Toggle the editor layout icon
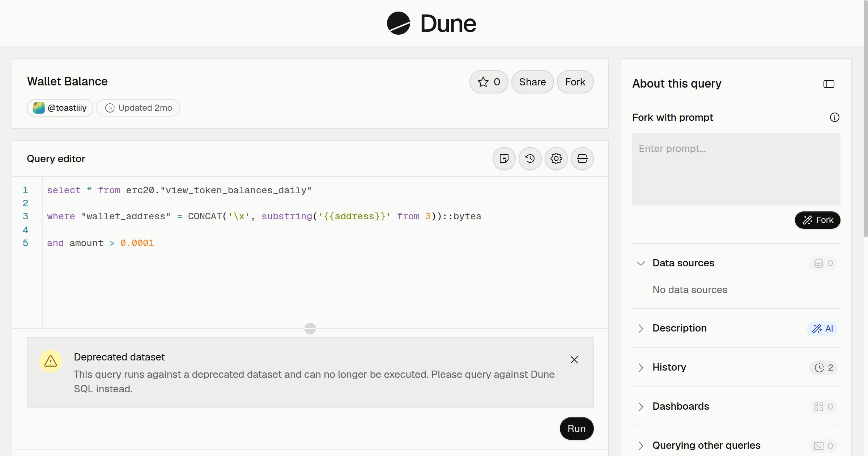 click(582, 159)
